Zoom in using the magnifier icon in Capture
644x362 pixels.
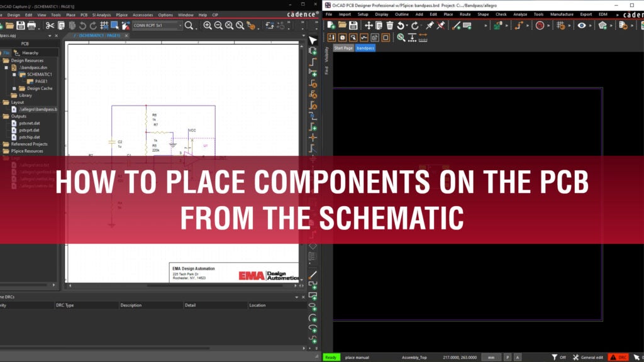pyautogui.click(x=208, y=25)
